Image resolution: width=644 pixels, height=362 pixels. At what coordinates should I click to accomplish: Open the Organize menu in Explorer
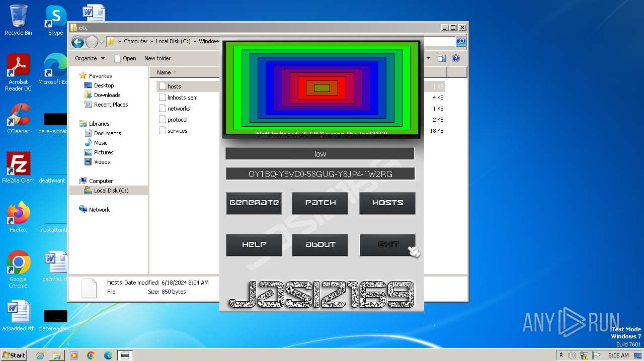[90, 58]
